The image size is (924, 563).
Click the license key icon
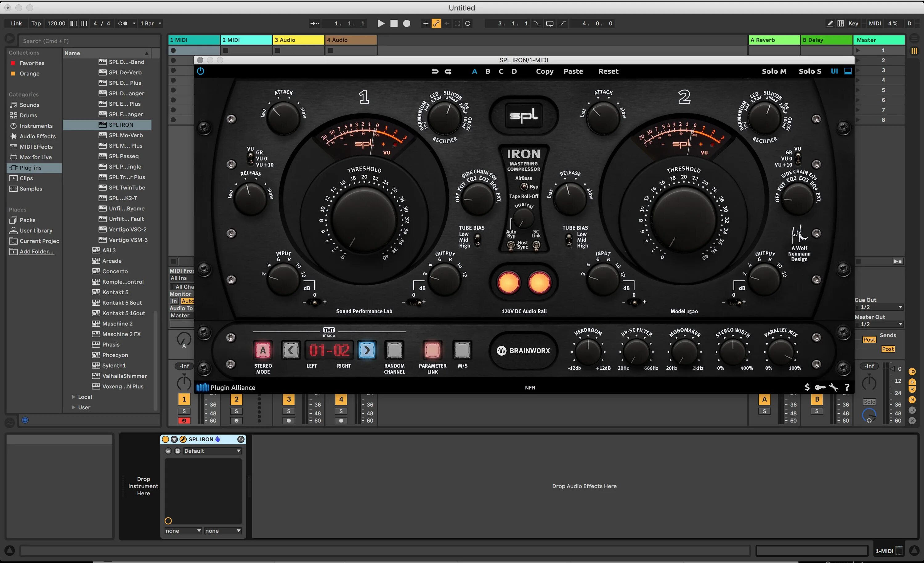(x=820, y=387)
